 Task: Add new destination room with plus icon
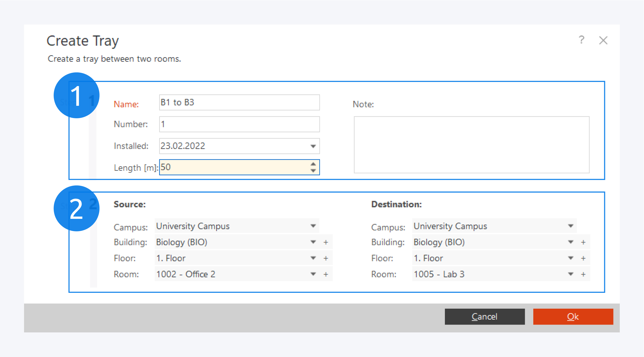(x=583, y=274)
